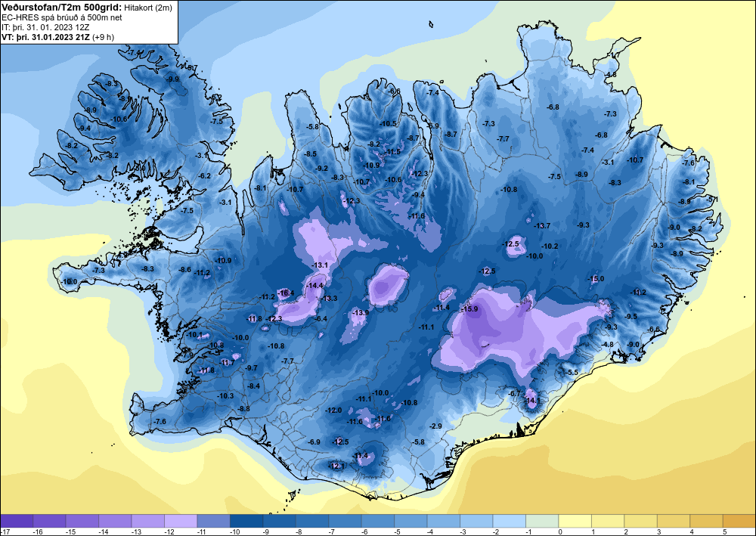The image size is (756, 536).
Task: Click the -16.4 temperature value
Action: pyautogui.click(x=286, y=293)
